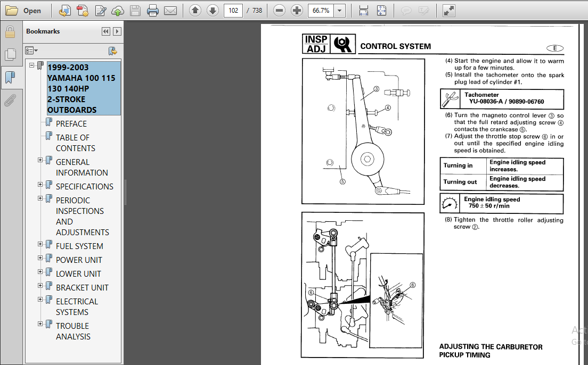Click the save disk icon
The image size is (588, 365).
[135, 11]
